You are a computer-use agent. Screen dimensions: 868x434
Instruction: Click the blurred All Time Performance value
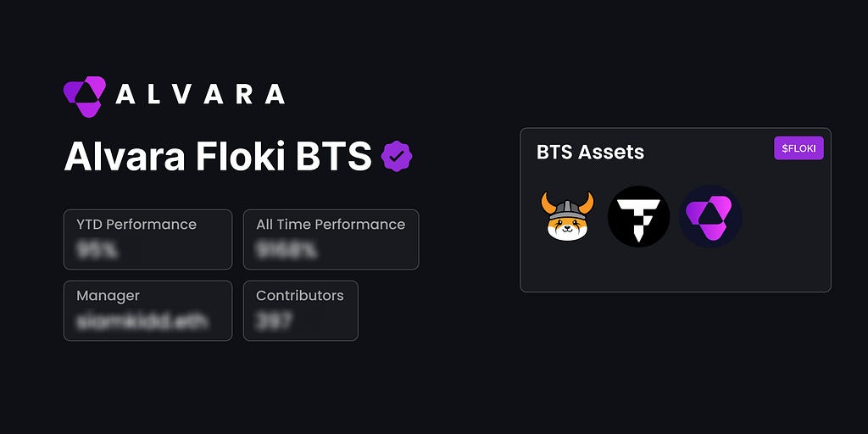click(x=287, y=251)
